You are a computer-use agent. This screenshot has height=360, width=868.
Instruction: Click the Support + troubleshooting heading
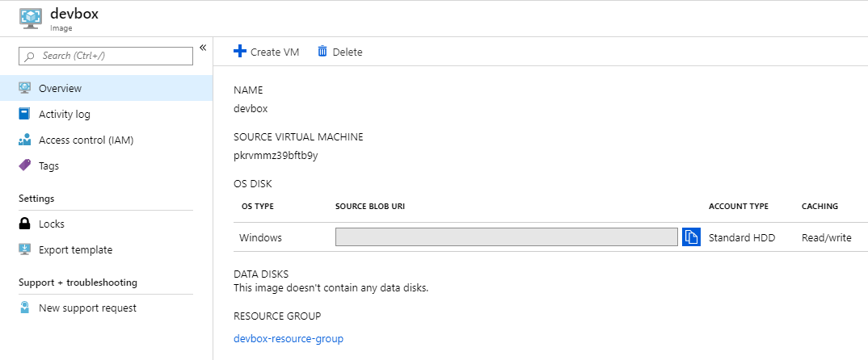pyautogui.click(x=78, y=282)
